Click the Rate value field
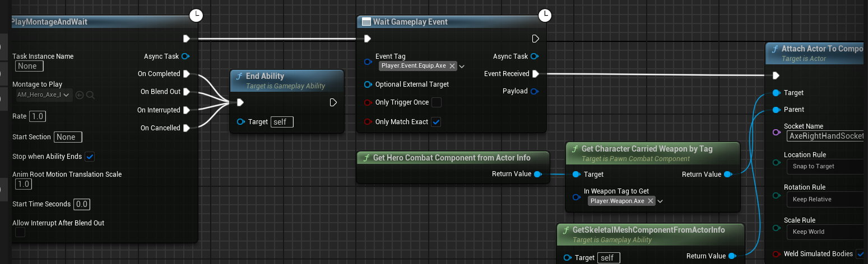This screenshot has height=264, width=868. (38, 116)
